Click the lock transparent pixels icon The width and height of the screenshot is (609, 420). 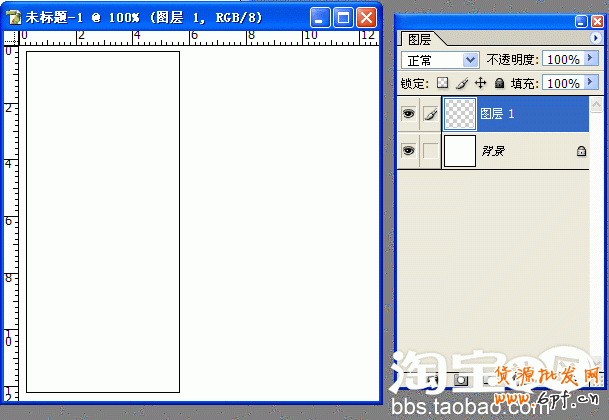[443, 84]
